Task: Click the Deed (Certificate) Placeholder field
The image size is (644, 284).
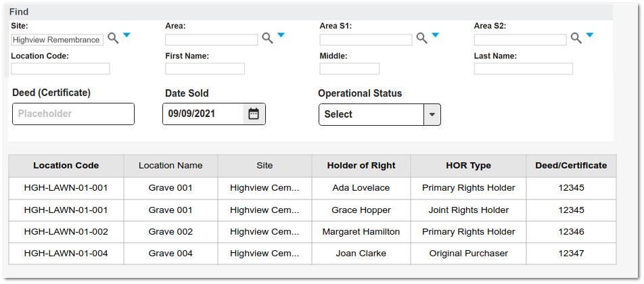Action: pyautogui.click(x=74, y=114)
